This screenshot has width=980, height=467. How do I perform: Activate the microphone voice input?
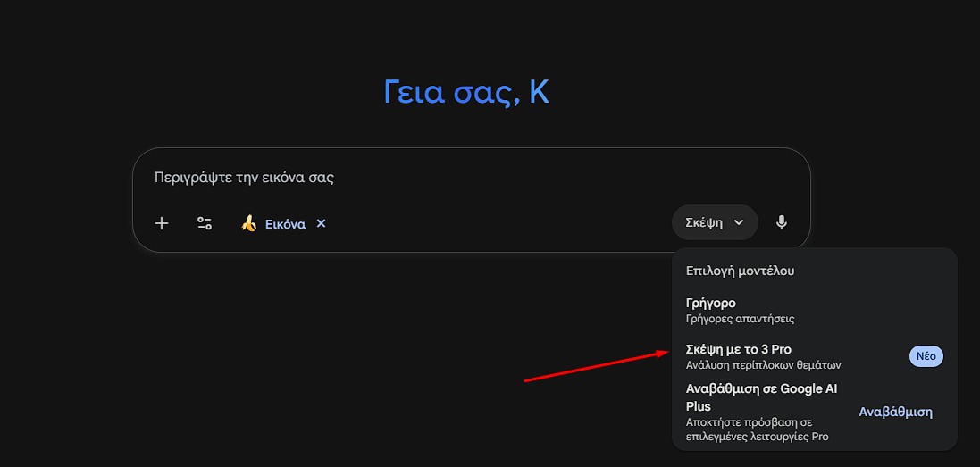click(x=782, y=222)
